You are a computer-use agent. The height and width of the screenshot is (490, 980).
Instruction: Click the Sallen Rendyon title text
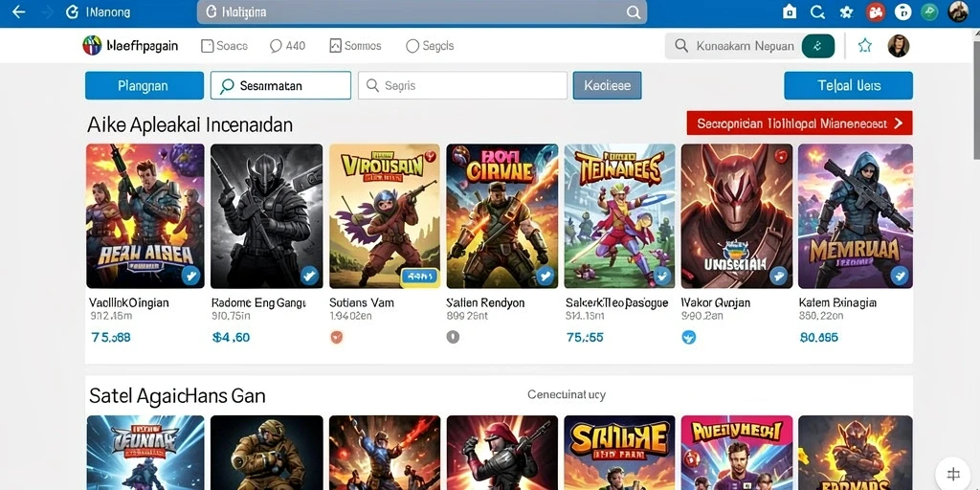485,302
